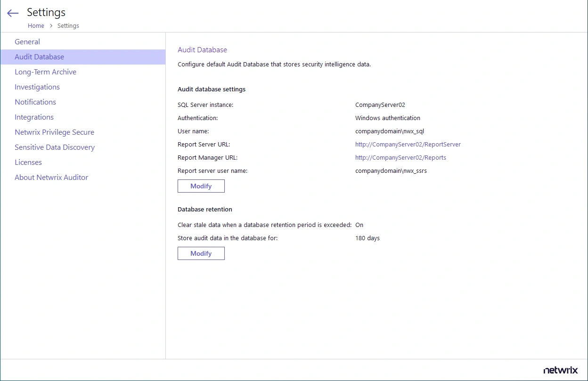The image size is (588, 381).
Task: Select Investigations in the sidebar
Action: coord(37,87)
